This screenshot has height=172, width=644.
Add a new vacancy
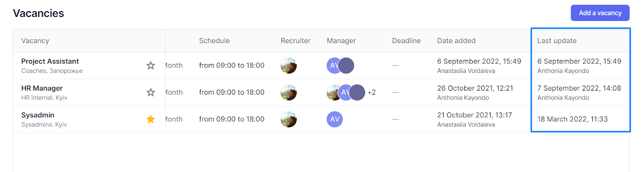point(600,13)
